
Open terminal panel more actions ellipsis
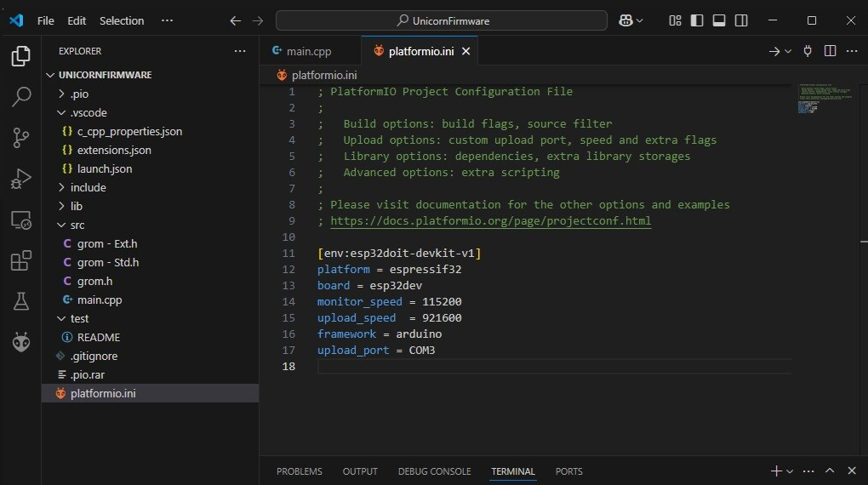point(808,471)
